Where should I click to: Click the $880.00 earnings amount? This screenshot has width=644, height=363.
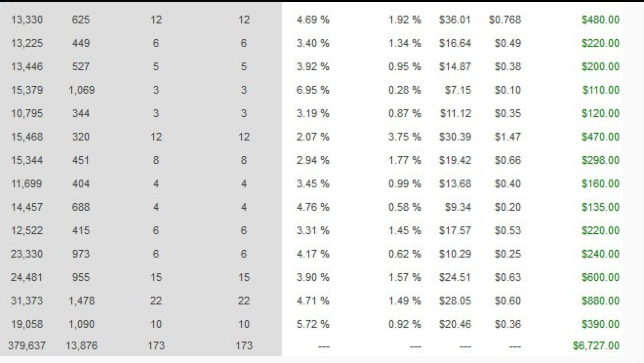(x=600, y=301)
